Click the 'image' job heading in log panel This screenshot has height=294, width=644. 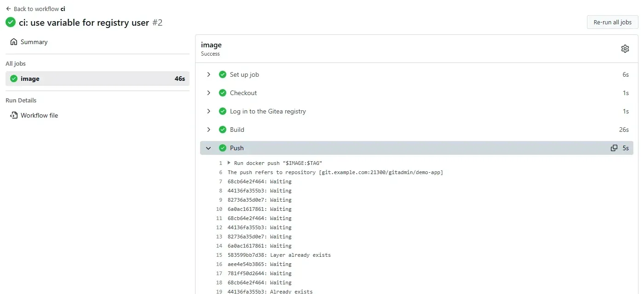pyautogui.click(x=211, y=45)
